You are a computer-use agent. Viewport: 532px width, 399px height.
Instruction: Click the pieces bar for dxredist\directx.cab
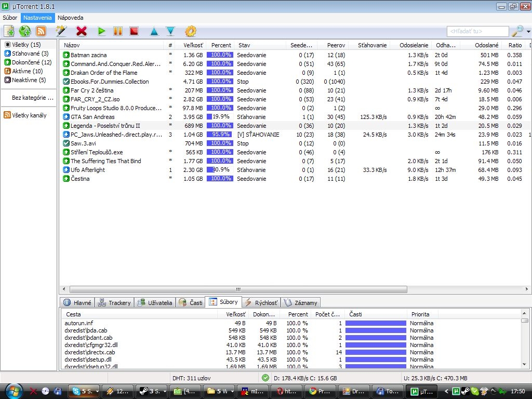[x=376, y=352]
